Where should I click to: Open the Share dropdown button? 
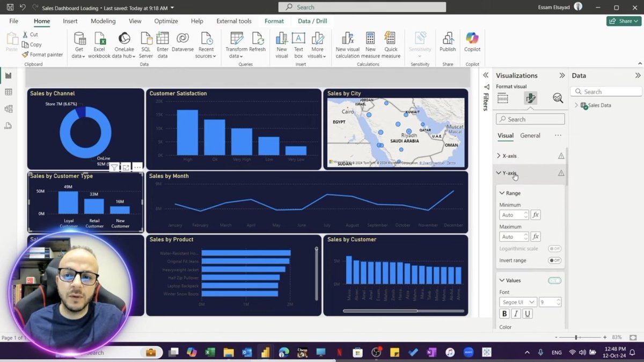coord(623,21)
